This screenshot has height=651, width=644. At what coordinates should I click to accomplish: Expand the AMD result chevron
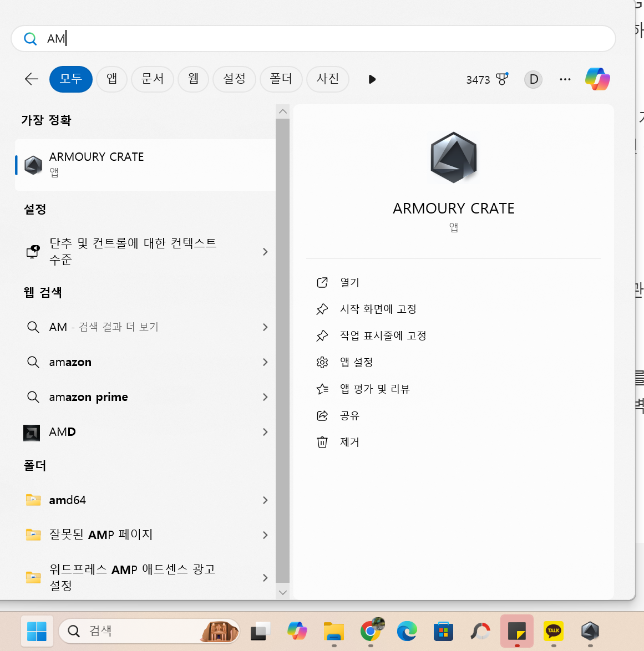[x=265, y=432]
